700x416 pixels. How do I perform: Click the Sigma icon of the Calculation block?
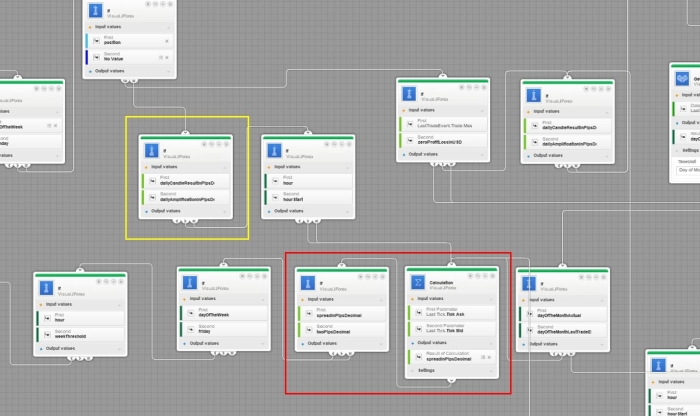click(x=417, y=283)
